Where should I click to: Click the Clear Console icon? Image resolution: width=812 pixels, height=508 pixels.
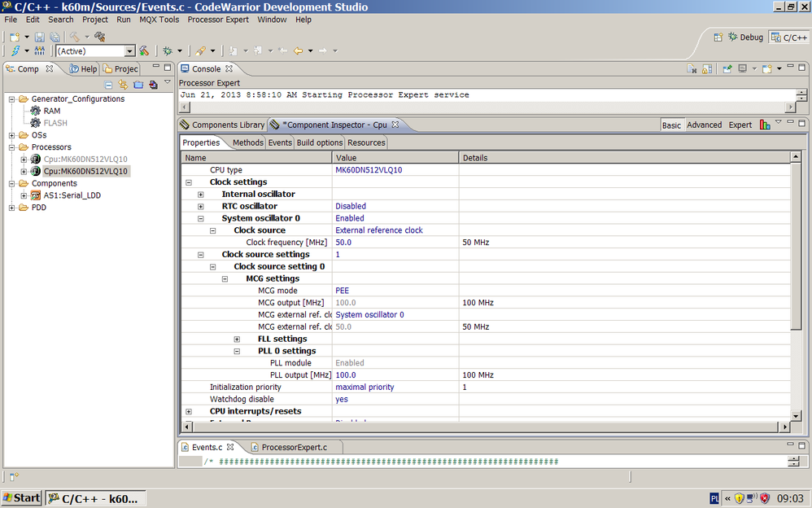(x=692, y=69)
